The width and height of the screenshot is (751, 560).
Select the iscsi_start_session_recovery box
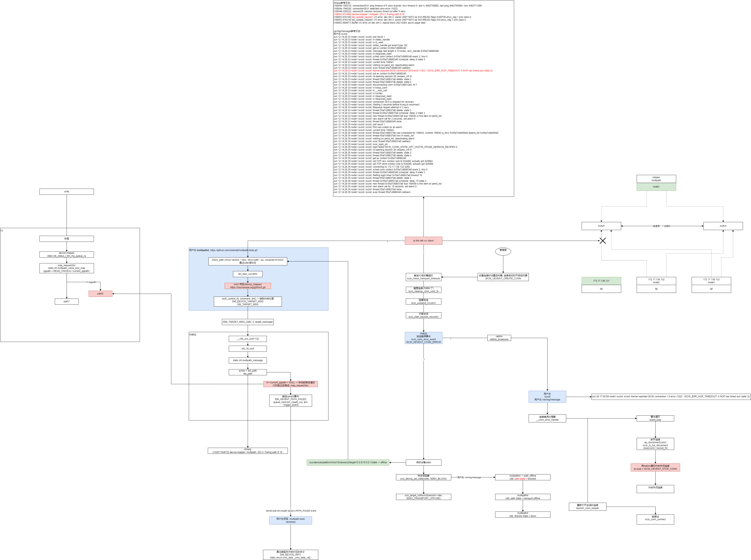[423, 315]
